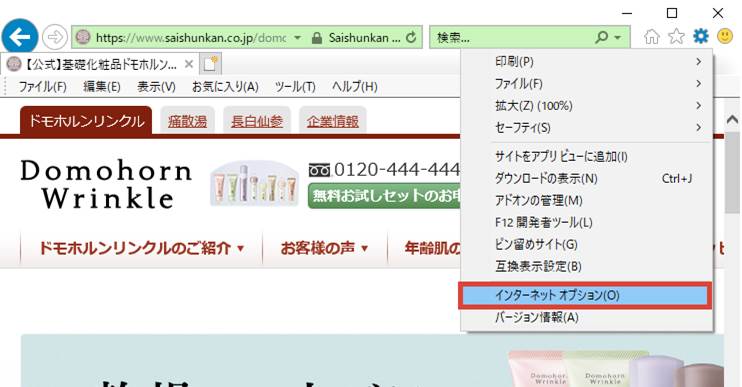Image resolution: width=742 pixels, height=387 pixels.
Task: Open 編集(E) in menu bar
Action: (102, 87)
